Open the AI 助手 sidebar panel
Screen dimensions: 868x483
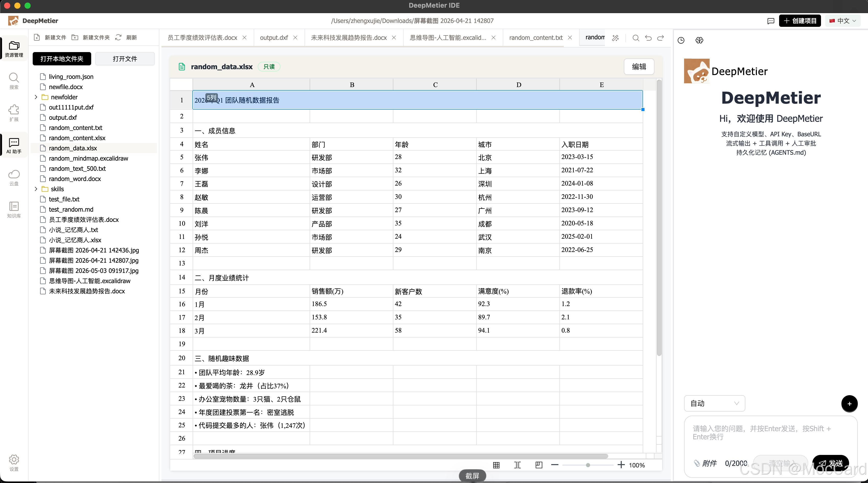pos(14,146)
